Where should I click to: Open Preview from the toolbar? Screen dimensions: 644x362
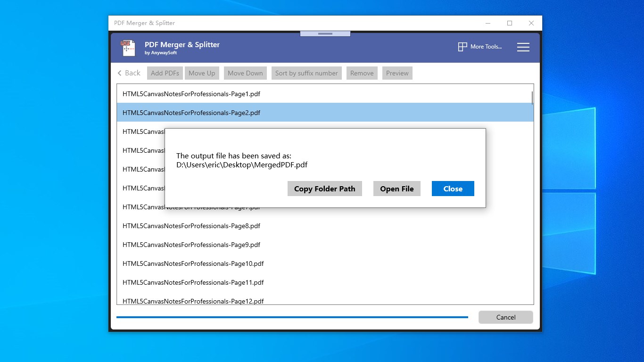point(397,73)
